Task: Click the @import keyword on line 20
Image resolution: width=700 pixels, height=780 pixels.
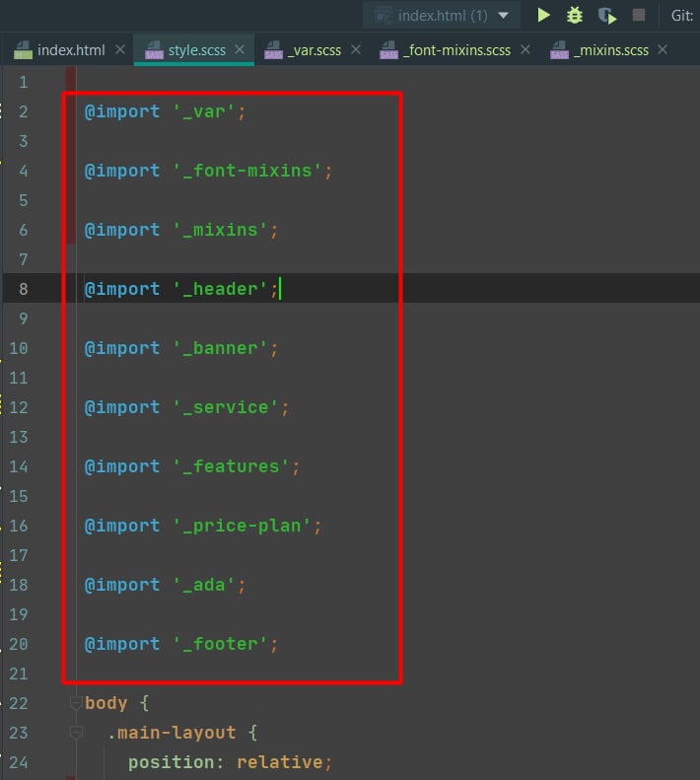Action: point(122,644)
